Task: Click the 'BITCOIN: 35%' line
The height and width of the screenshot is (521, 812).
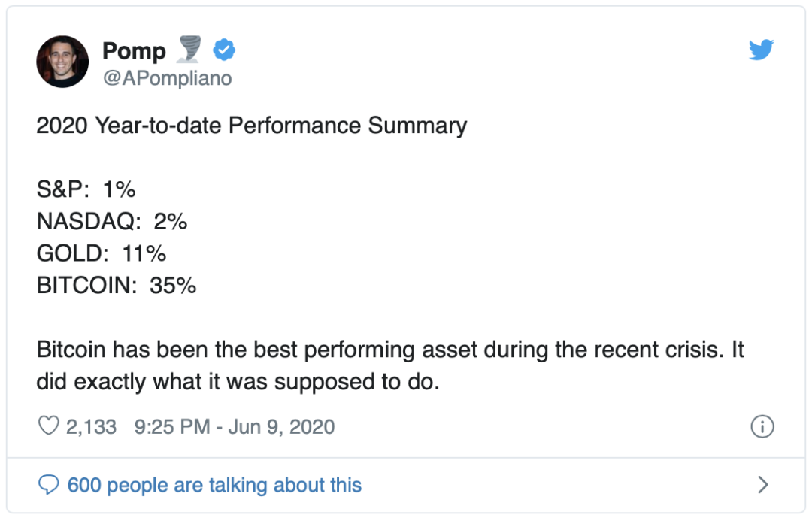Action: point(117,286)
